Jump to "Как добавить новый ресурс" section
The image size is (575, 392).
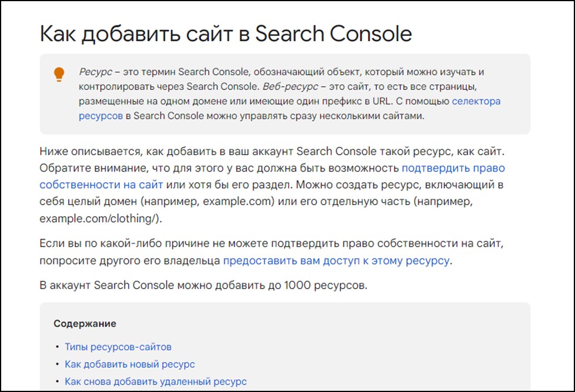coord(130,364)
